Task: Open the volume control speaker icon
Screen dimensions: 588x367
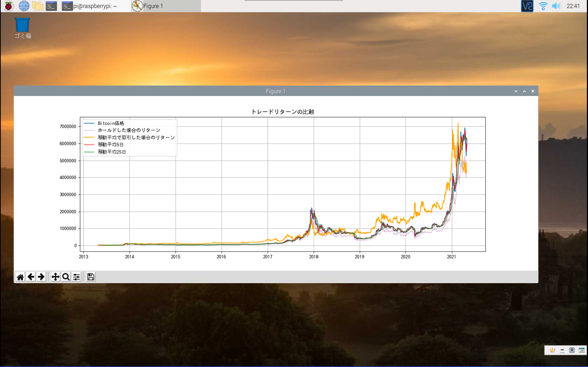Action: coord(556,6)
